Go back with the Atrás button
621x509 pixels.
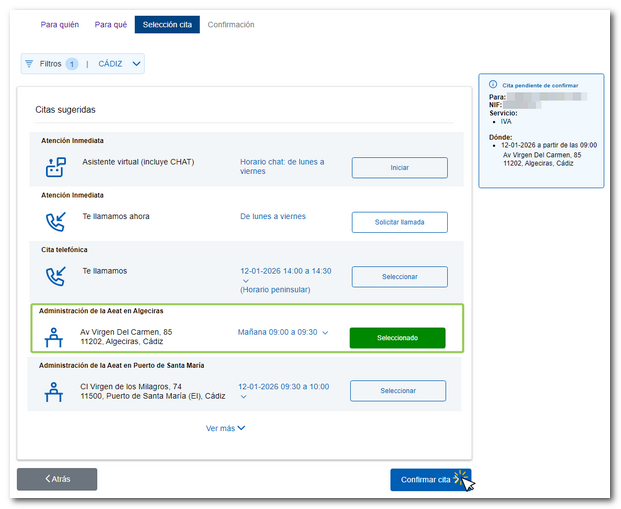[x=57, y=479]
